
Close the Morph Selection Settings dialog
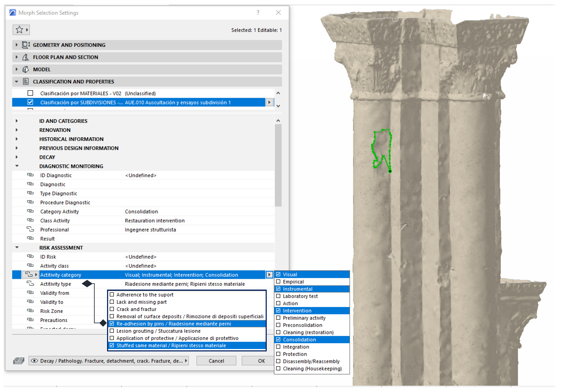[278, 12]
